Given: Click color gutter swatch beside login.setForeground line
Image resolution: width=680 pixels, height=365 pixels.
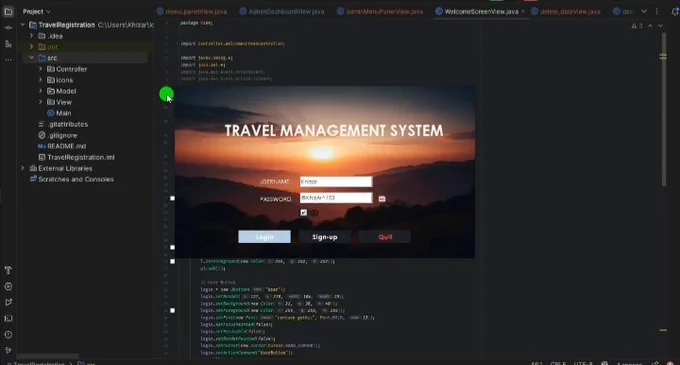Looking at the screenshot, I should point(172,310).
